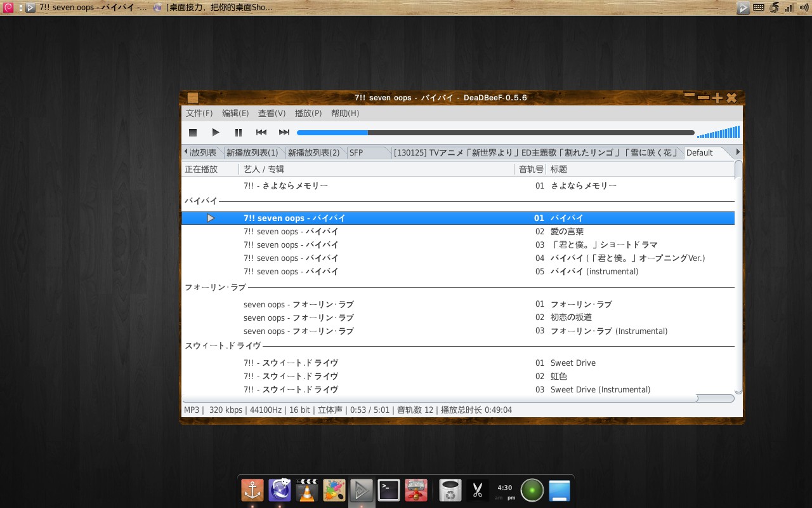
Task: Select track 05 バイバイ (instrumental)
Action: [x=458, y=271]
